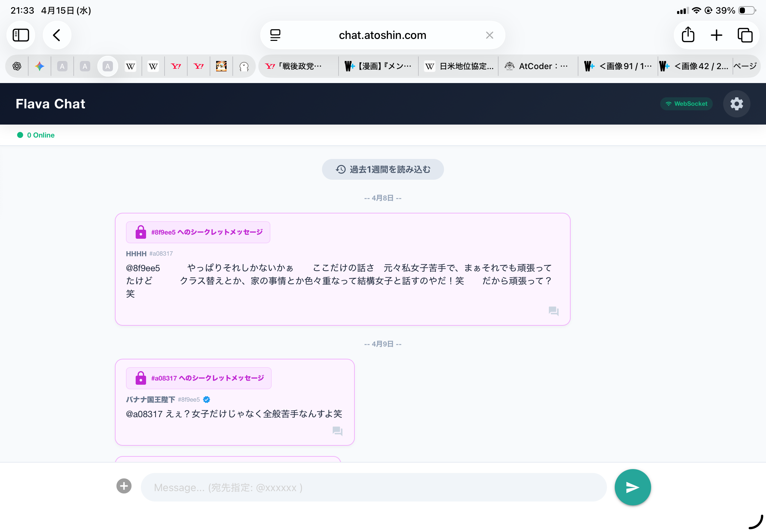Toggle the Safari sidebar

pos(21,35)
